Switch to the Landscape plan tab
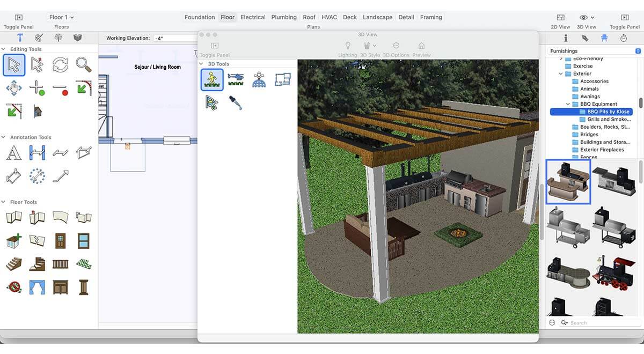The image size is (644, 354). pos(377,17)
